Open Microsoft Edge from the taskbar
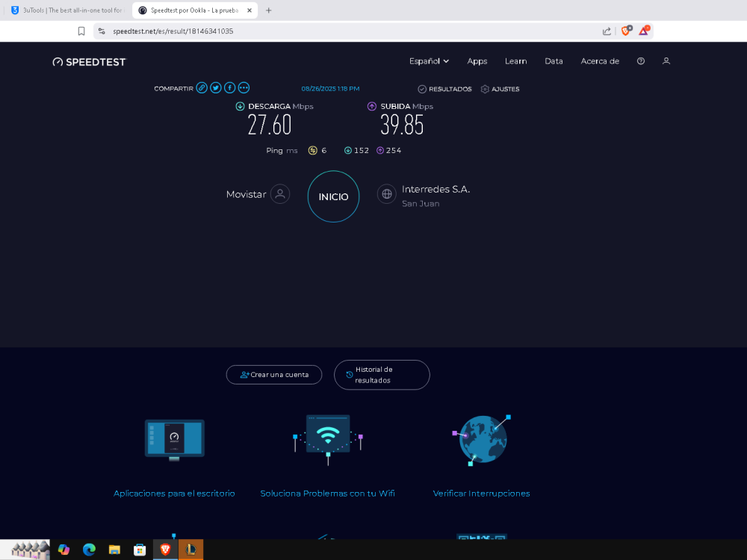Viewport: 747px width, 560px height. click(x=89, y=550)
